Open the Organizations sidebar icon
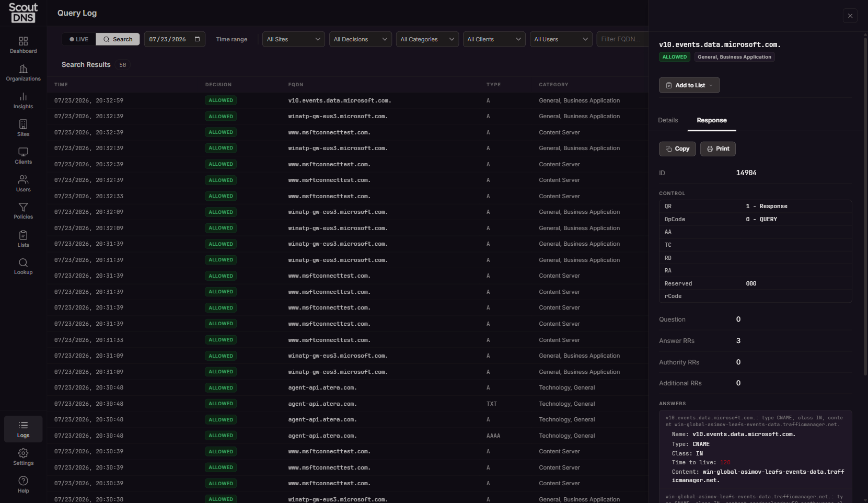Viewport: 868px width, 503px height. (23, 73)
